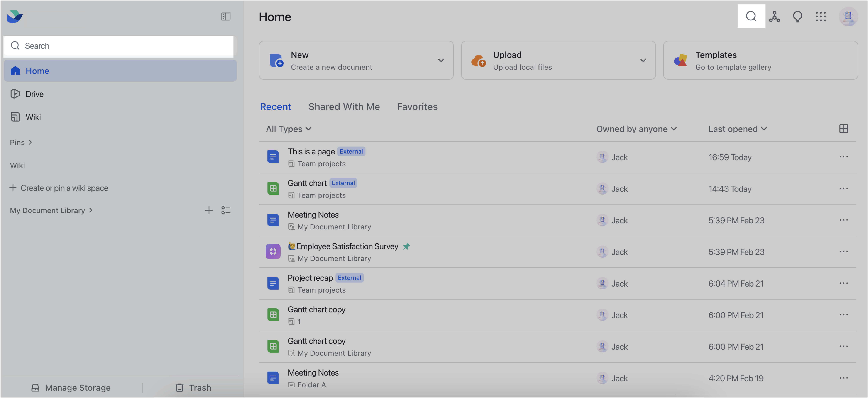Open more options for Project recap
868x398 pixels.
pos(843,283)
